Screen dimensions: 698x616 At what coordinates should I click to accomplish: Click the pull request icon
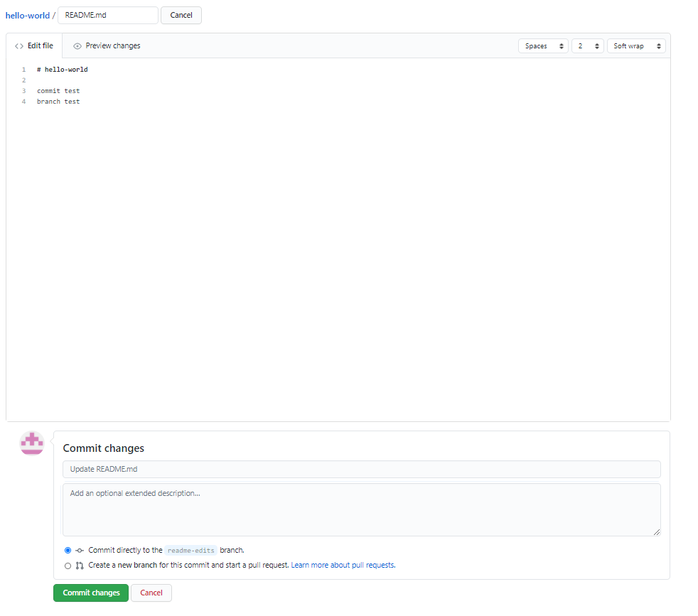tap(80, 566)
